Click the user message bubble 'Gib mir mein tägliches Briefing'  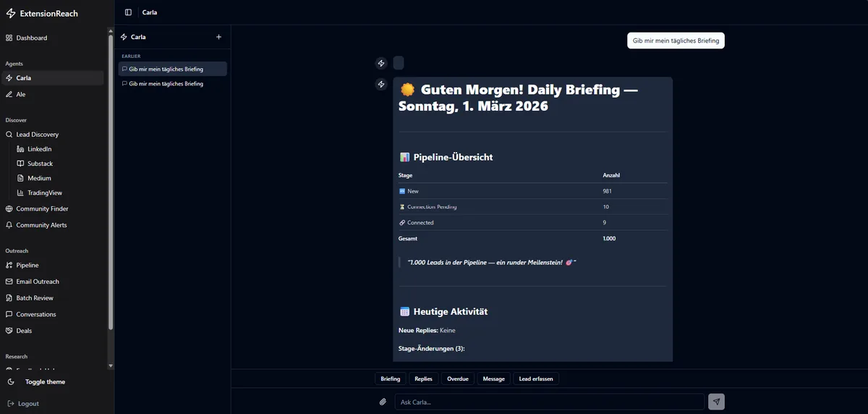coord(676,41)
